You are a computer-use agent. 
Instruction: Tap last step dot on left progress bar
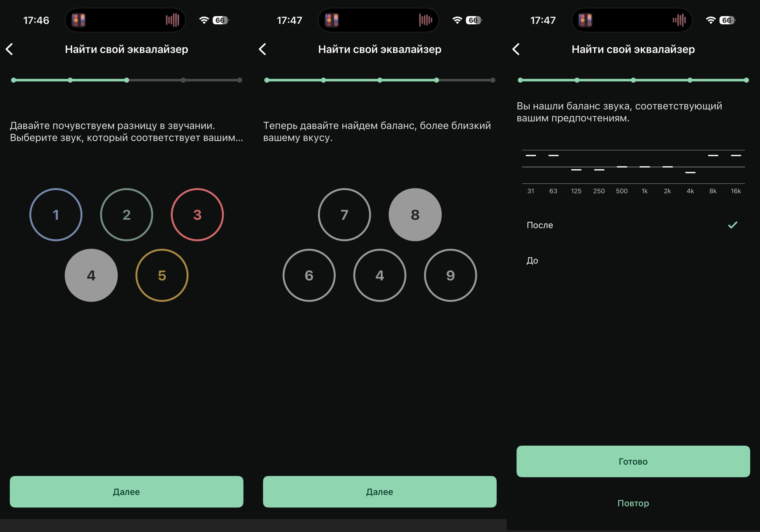(x=240, y=80)
